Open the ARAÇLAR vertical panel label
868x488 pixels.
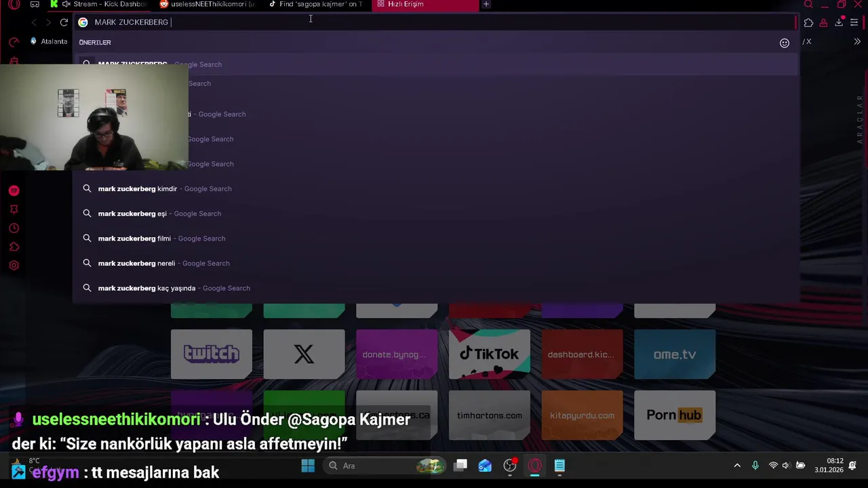pos(860,119)
